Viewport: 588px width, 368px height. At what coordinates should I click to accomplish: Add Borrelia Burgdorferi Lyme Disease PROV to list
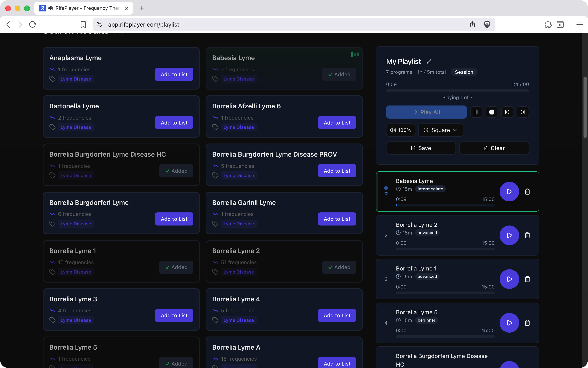tap(337, 171)
